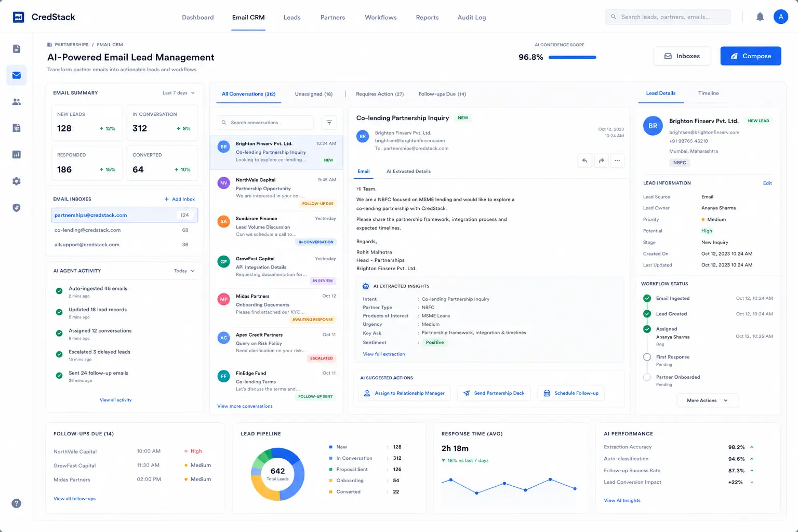Open the AI Extracted Details tab
The width and height of the screenshot is (798, 532).
(408, 171)
